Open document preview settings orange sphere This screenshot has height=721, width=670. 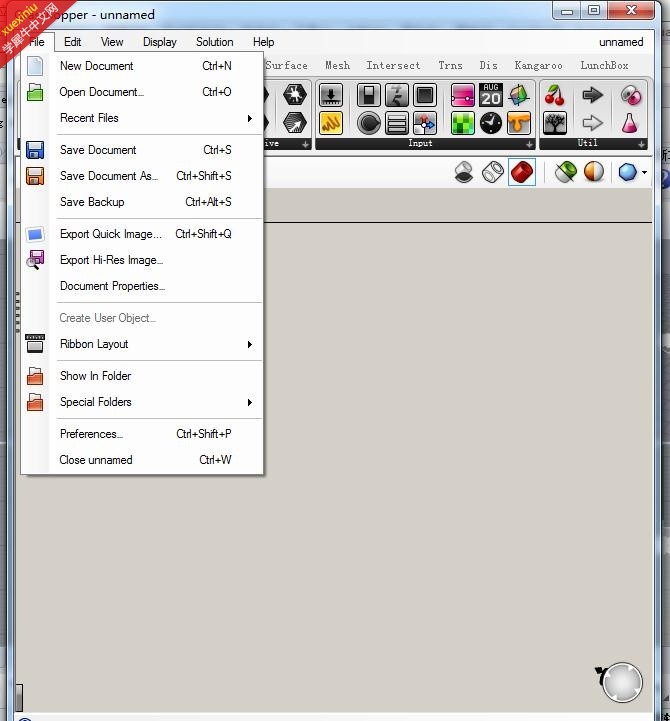click(x=594, y=172)
